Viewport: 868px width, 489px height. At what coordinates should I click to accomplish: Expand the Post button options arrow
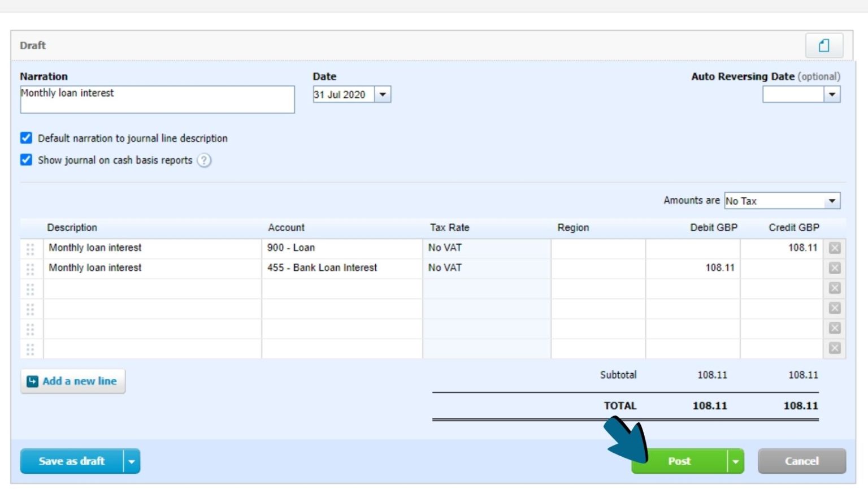(x=735, y=461)
